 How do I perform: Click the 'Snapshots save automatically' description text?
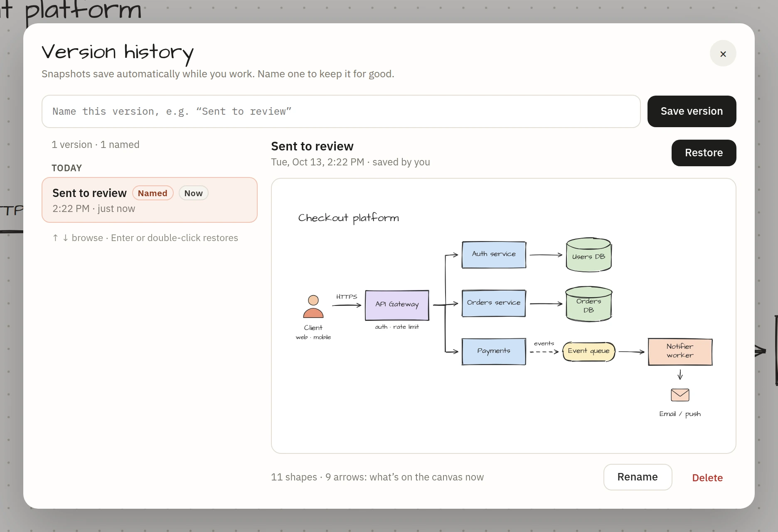(218, 74)
